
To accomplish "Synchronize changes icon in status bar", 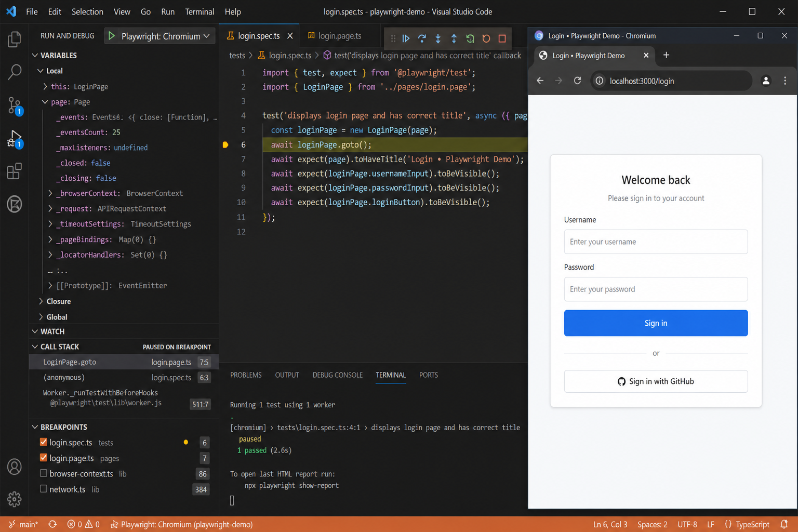I will [52, 524].
